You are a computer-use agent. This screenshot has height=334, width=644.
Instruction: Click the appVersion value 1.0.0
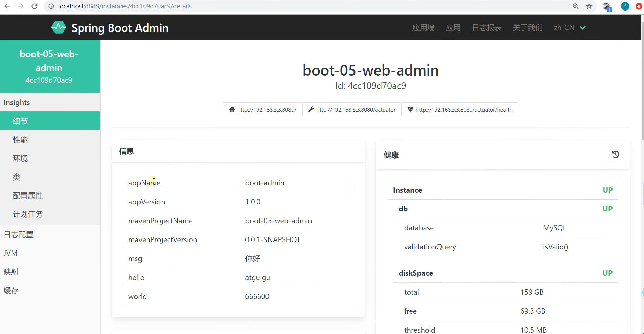click(x=253, y=202)
